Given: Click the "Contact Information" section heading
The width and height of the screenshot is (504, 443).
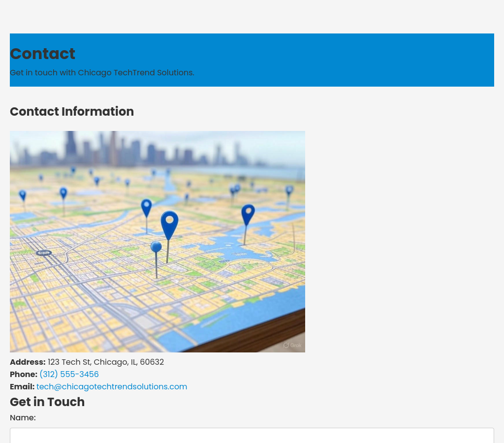Looking at the screenshot, I should 72,112.
